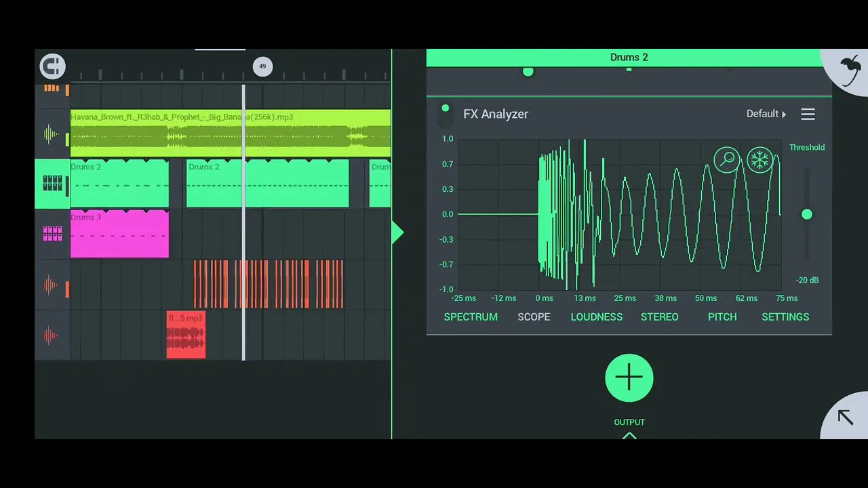Select the Havana Brown audio track waveform icon
The image size is (868, 488).
click(x=52, y=134)
